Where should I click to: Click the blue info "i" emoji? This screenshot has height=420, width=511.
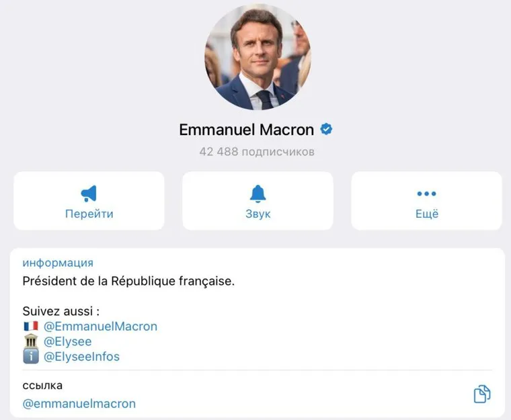coord(31,357)
